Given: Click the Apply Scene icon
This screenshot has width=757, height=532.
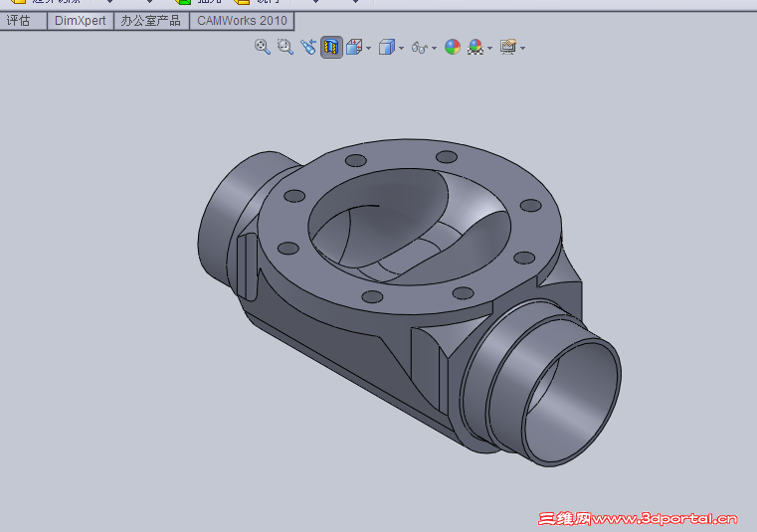Looking at the screenshot, I should (475, 47).
